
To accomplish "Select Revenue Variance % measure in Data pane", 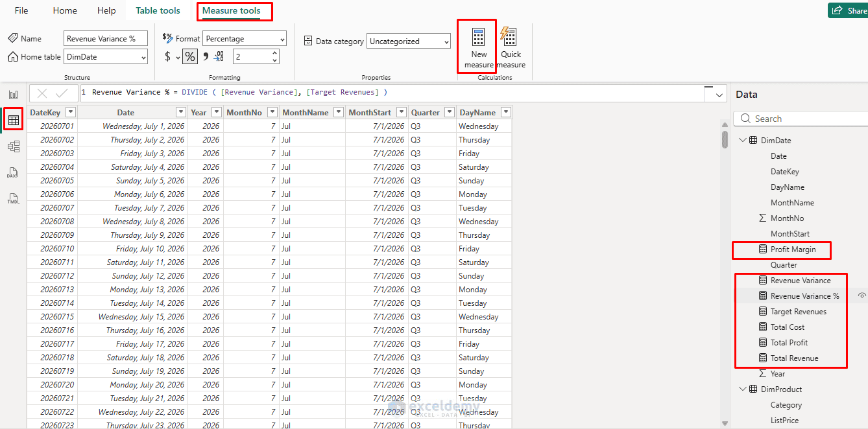I will [804, 296].
